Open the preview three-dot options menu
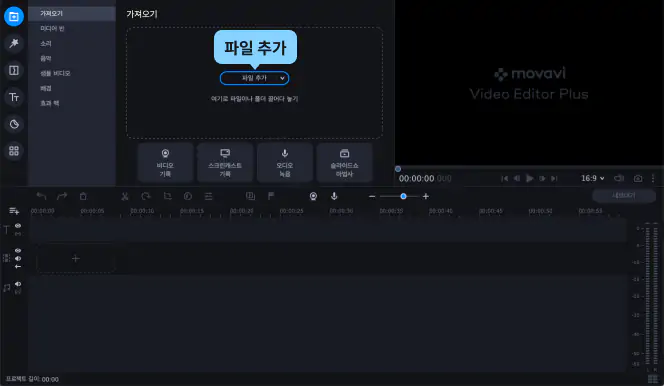667x386 pixels. 653,178
